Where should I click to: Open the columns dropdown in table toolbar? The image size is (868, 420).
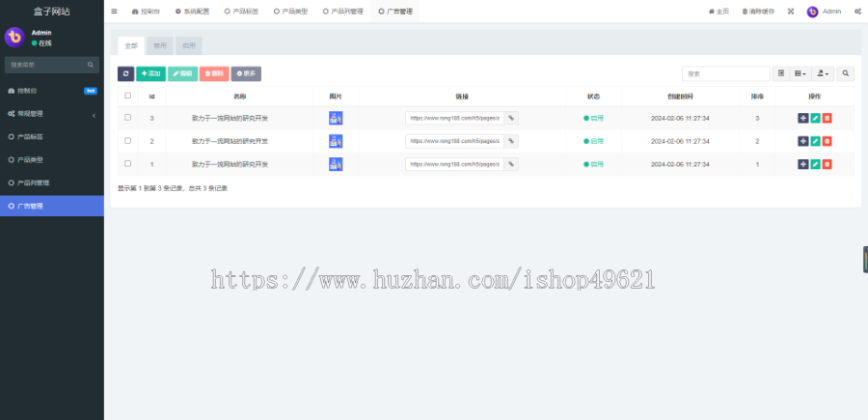(800, 73)
